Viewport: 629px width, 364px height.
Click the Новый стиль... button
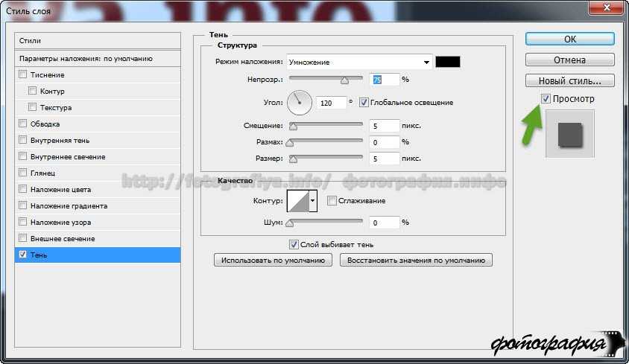pyautogui.click(x=569, y=80)
